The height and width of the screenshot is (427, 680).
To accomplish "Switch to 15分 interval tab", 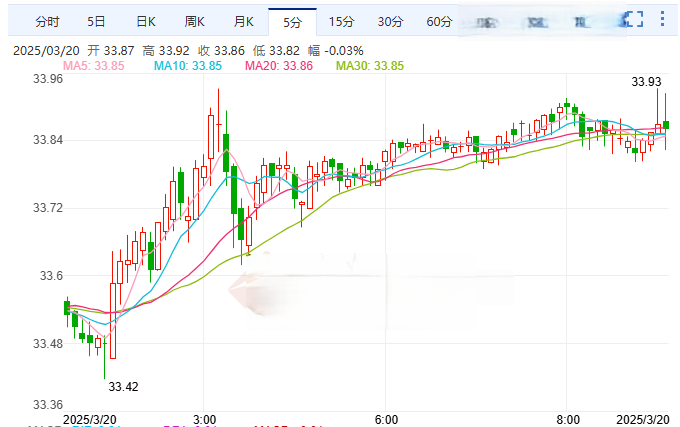I will (341, 22).
